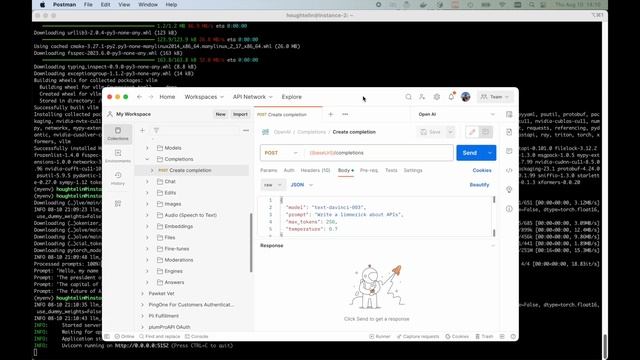The width and height of the screenshot is (640, 360).
Task: Open the File menu in macOS menu bar
Action: pos(88,4)
